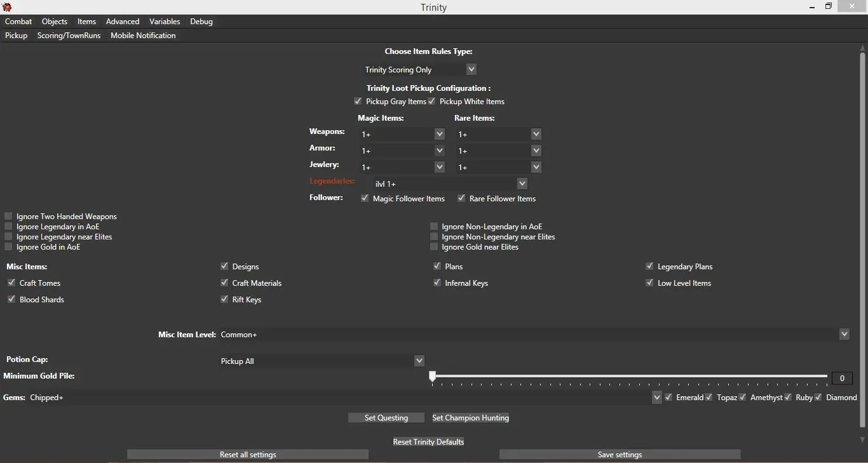
Task: Enable Ignore Legendary in AoE
Action: [8, 226]
